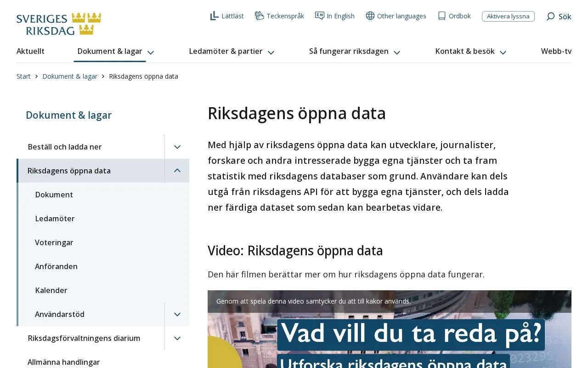Expand the Ledamöter & partier menu chevron

pos(271,52)
